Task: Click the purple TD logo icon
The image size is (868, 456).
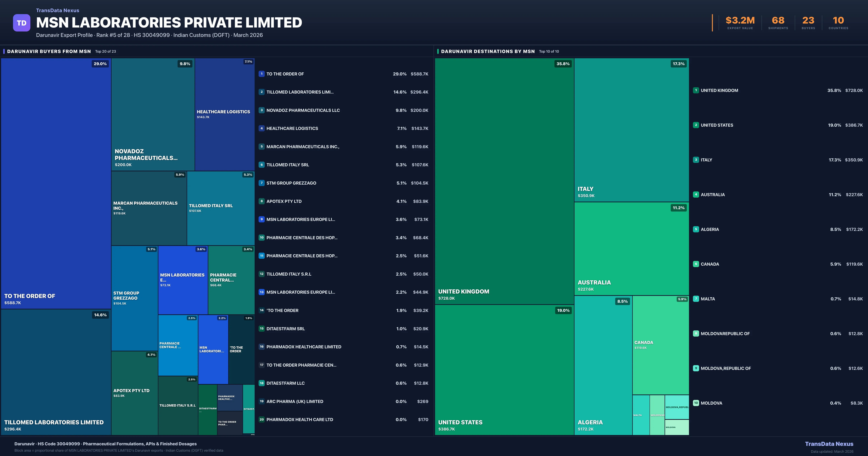Action: point(22,23)
